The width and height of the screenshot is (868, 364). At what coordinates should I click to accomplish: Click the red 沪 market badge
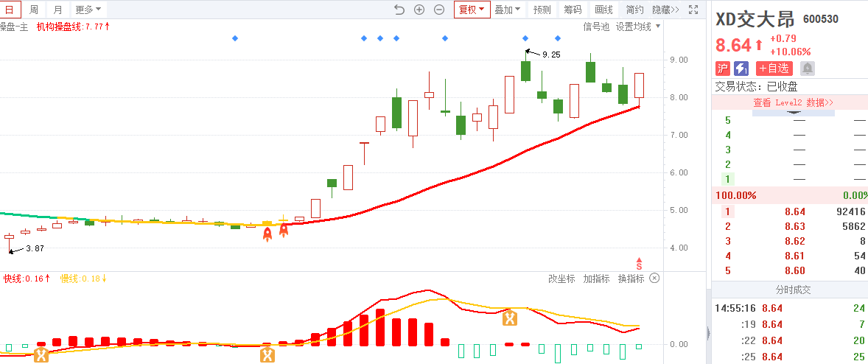(x=723, y=69)
